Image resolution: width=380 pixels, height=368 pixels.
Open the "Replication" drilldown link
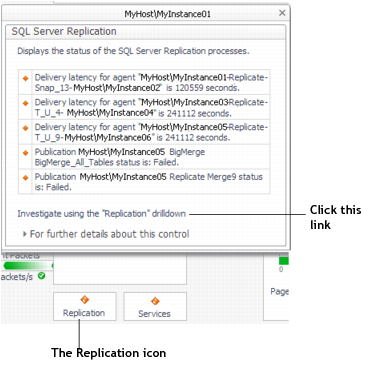click(101, 214)
